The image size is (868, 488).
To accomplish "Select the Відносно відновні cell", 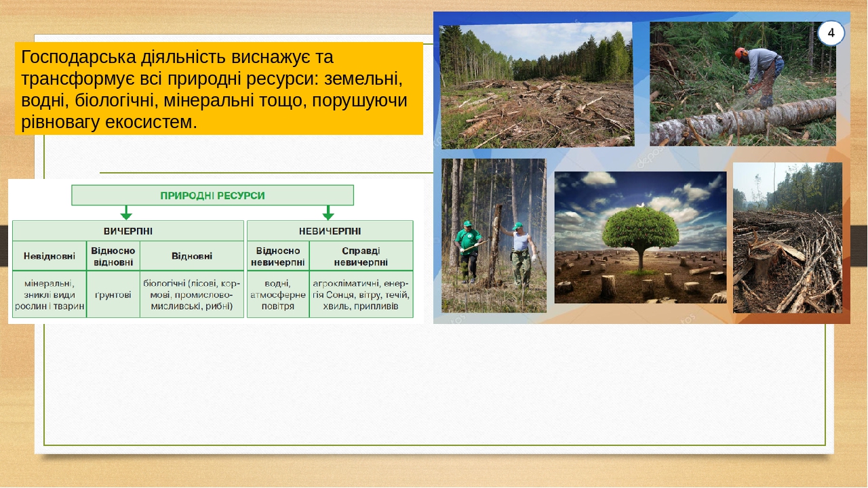I will pos(113,256).
